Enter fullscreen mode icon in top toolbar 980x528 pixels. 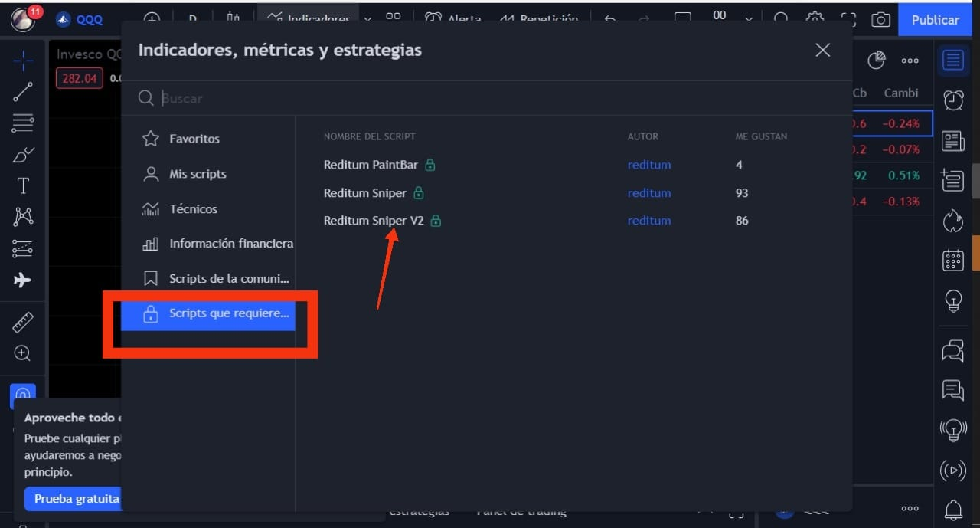pyautogui.click(x=848, y=20)
